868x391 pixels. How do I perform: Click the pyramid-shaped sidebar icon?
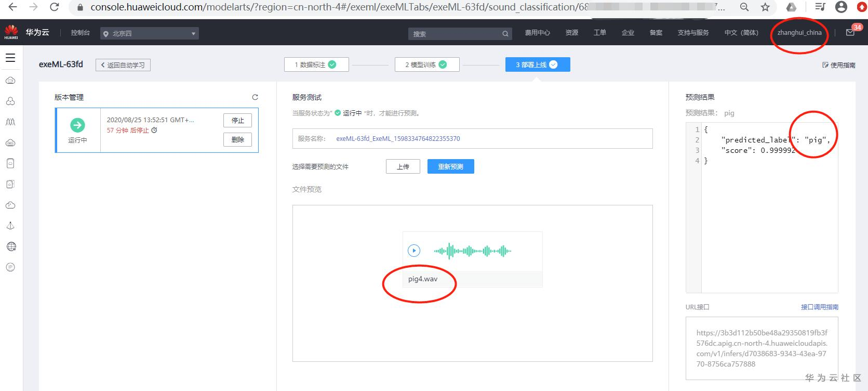pyautogui.click(x=10, y=226)
